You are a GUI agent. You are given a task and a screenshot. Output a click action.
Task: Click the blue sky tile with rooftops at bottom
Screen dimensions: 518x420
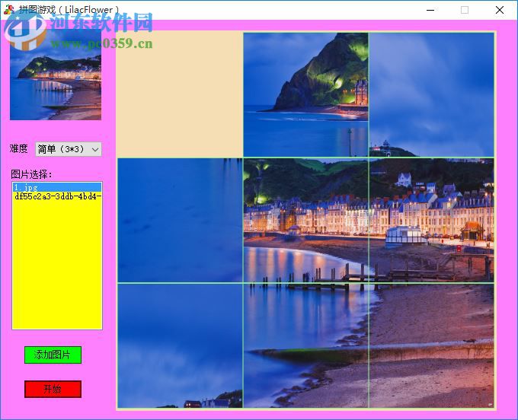[x=180, y=346]
